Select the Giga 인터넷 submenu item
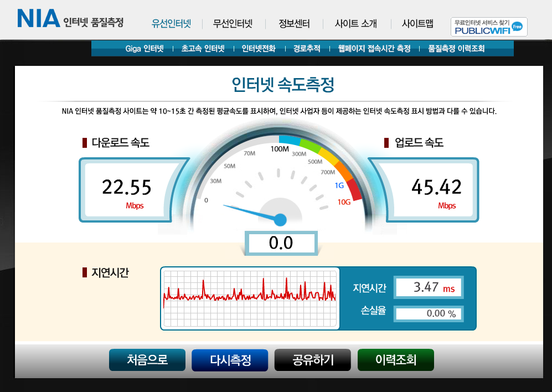 (x=145, y=49)
